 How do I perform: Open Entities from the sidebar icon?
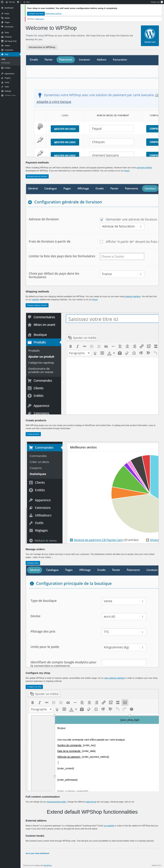pyautogui.click(x=2, y=68)
